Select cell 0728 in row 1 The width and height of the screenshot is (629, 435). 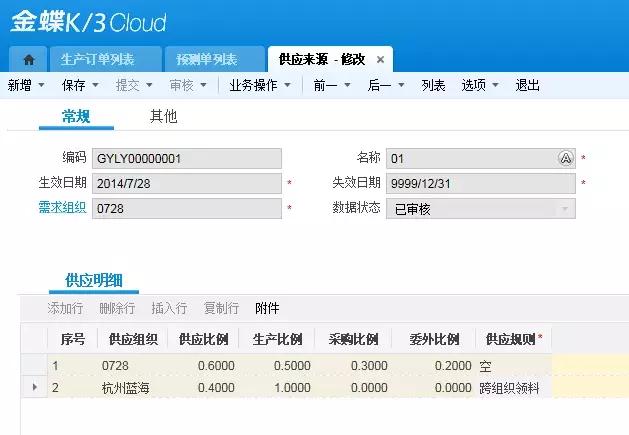[133, 366]
